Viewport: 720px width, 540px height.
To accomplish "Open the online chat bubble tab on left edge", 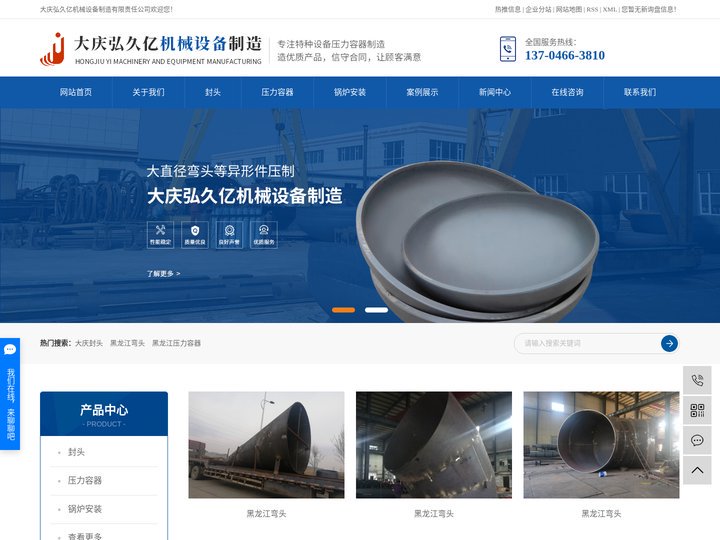I will tap(10, 394).
